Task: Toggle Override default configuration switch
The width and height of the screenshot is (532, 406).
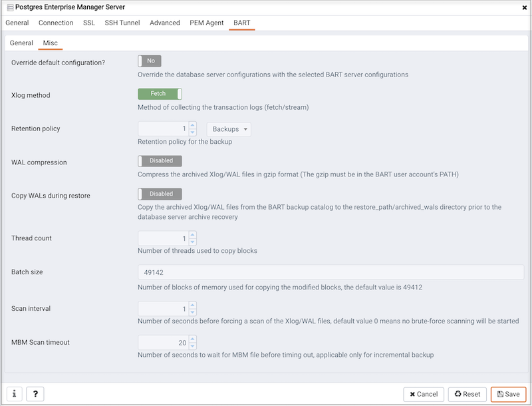Action: (149, 61)
